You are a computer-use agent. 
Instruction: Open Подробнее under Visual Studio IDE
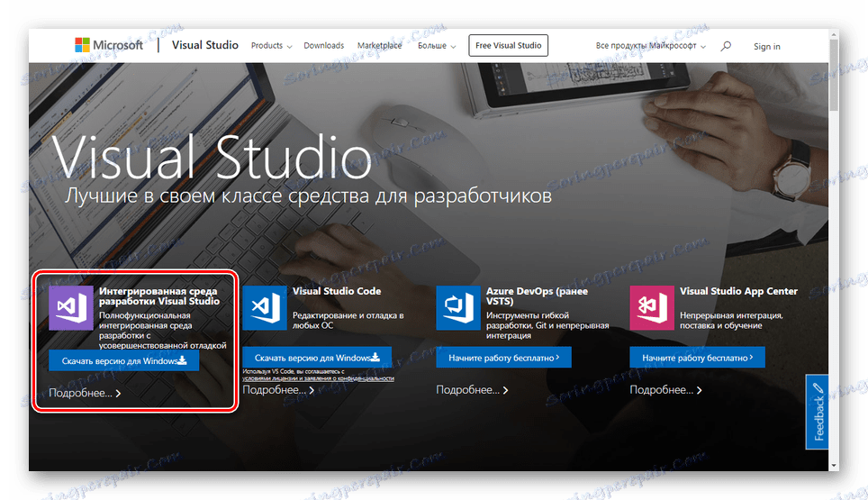(85, 393)
